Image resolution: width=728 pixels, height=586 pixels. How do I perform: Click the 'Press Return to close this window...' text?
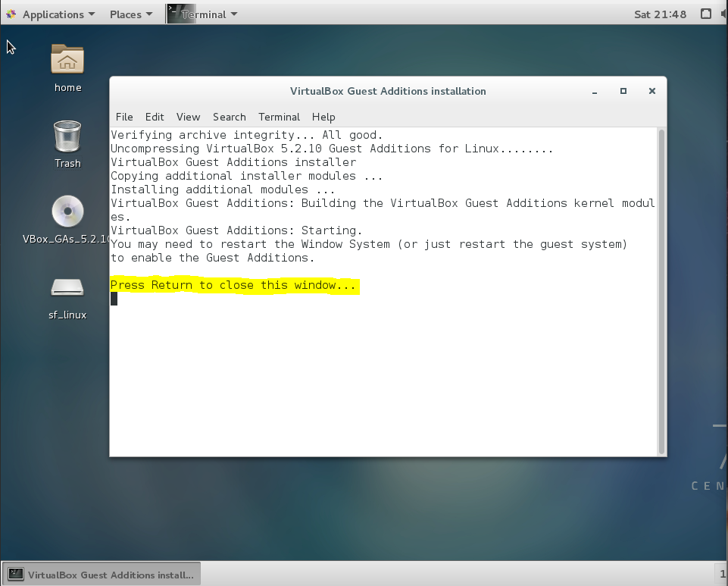tap(233, 285)
